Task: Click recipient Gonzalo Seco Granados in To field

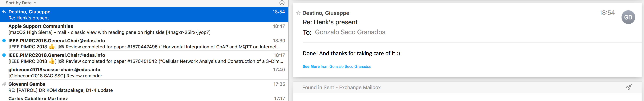Action: click(350, 32)
